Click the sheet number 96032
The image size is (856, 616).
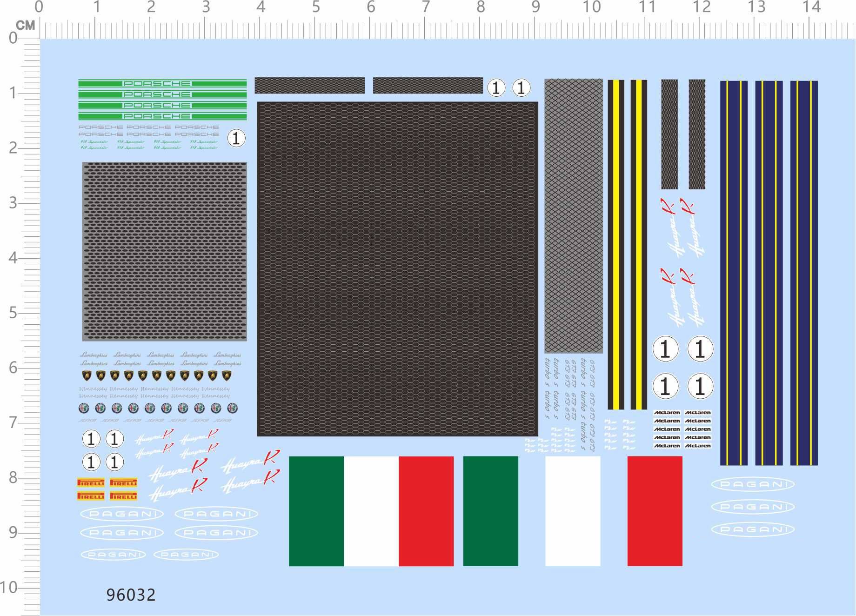tap(131, 595)
